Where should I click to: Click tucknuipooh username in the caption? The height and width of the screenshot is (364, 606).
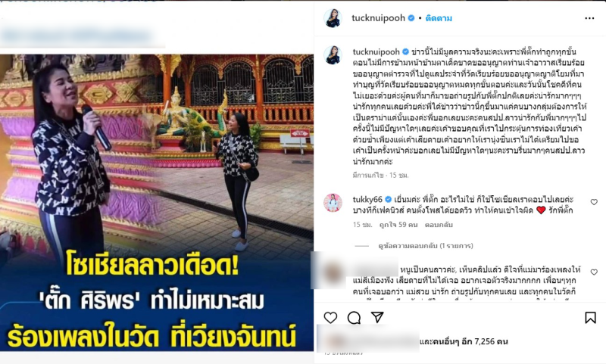click(376, 51)
